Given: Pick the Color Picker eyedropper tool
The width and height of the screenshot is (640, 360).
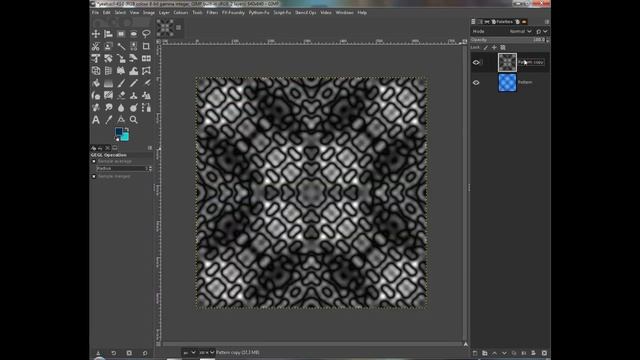Looking at the screenshot, I should pos(108,120).
